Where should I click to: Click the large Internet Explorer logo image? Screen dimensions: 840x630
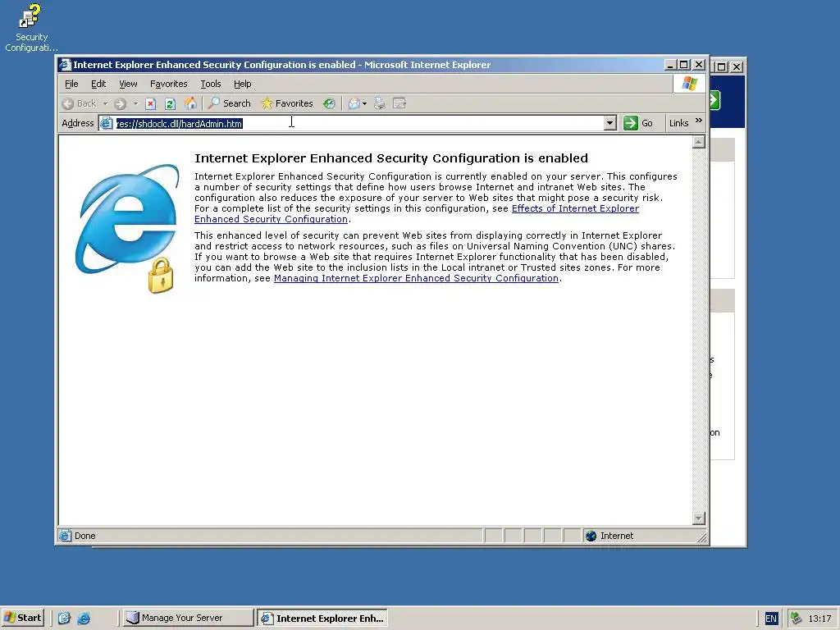click(x=127, y=228)
